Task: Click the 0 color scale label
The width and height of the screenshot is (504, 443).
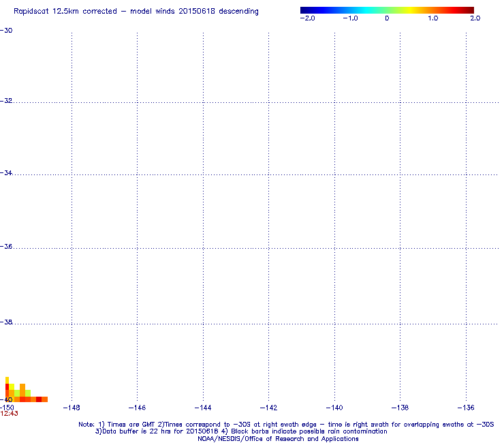Action: pyautogui.click(x=387, y=18)
